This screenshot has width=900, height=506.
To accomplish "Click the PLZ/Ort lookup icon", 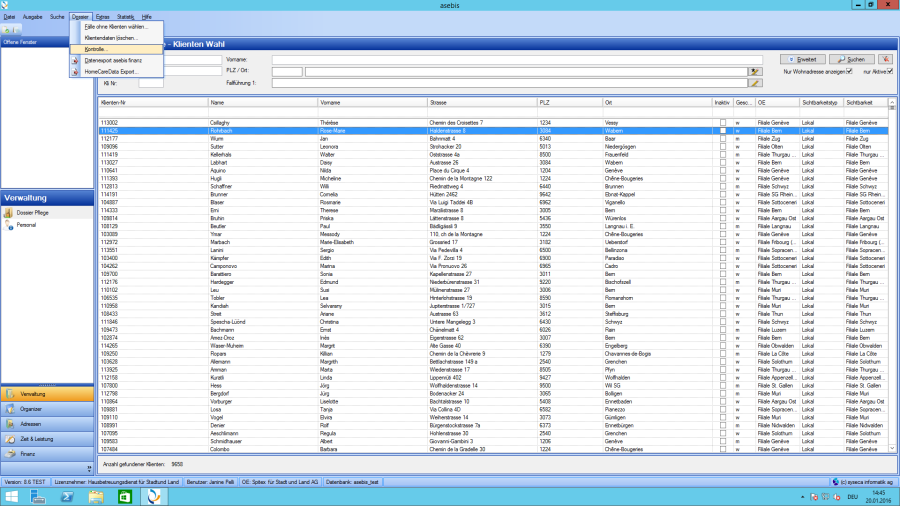I will click(755, 71).
